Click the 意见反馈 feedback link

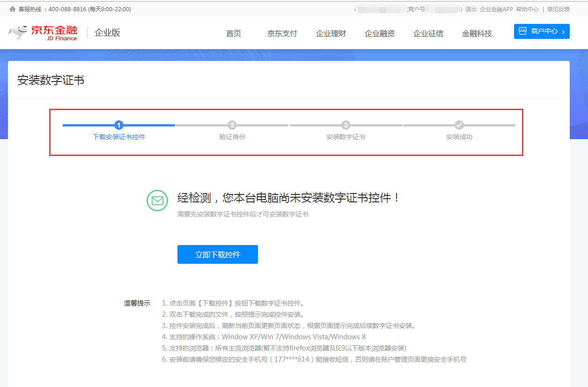(558, 9)
